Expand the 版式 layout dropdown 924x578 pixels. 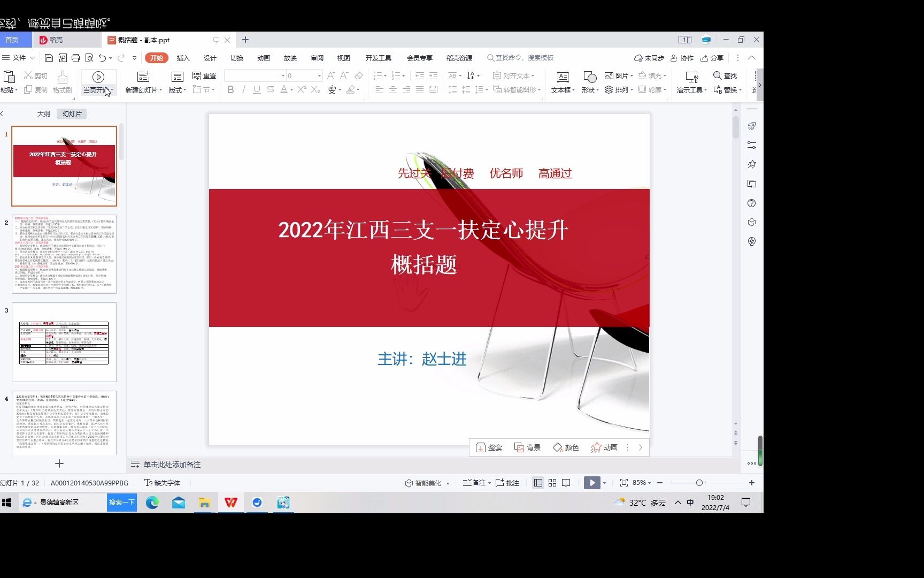(x=178, y=90)
